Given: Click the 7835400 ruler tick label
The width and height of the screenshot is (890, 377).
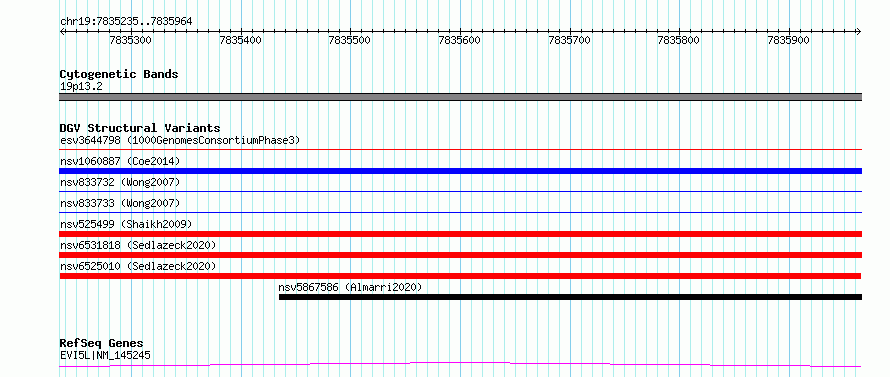Looking at the screenshot, I should point(241,40).
